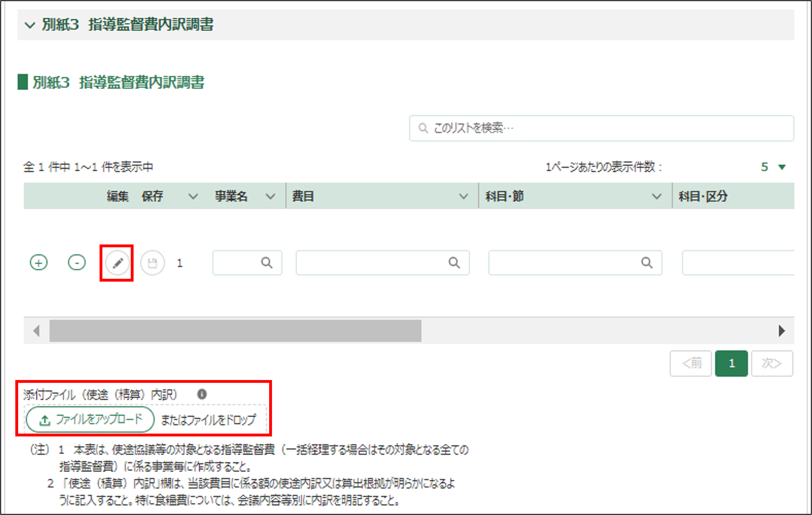This screenshot has width=812, height=515.
Task: Click the minus remove-row icon
Action: point(77,263)
